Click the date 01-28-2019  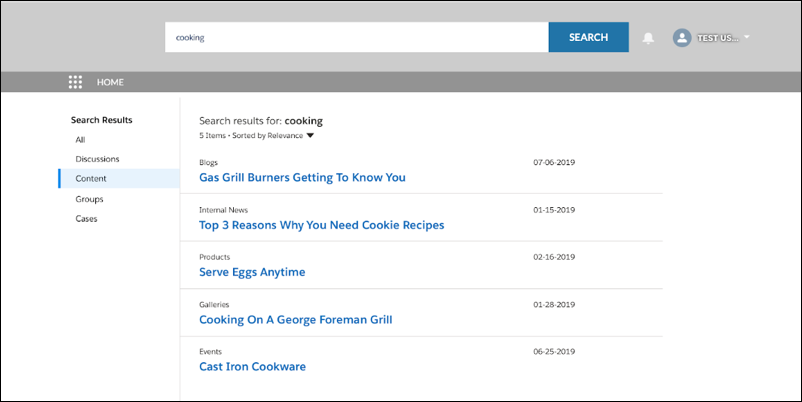pyautogui.click(x=554, y=305)
